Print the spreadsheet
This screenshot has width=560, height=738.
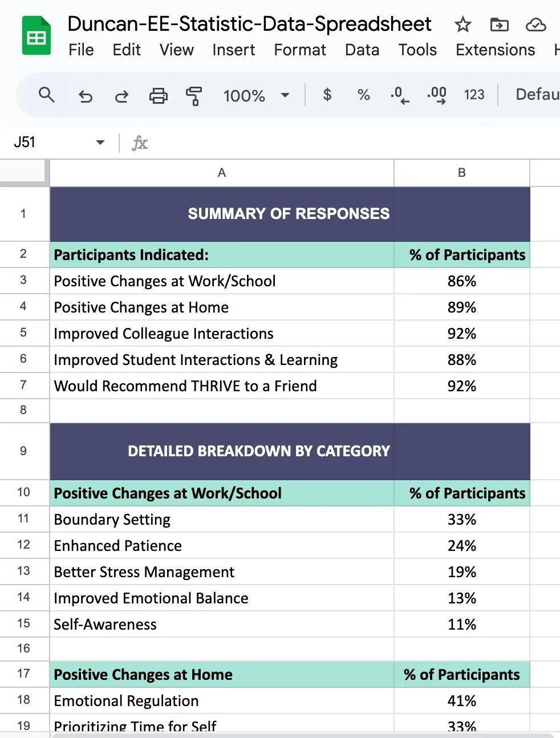coord(158,95)
